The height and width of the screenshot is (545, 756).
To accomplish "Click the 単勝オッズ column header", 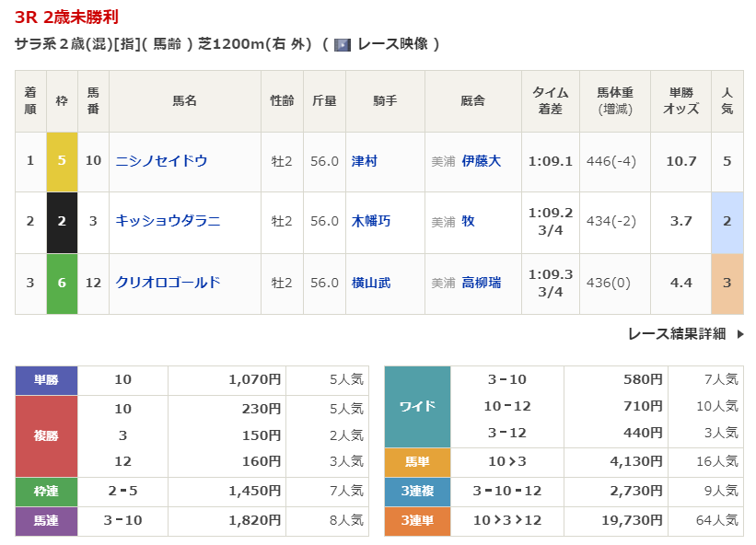I will [680, 100].
